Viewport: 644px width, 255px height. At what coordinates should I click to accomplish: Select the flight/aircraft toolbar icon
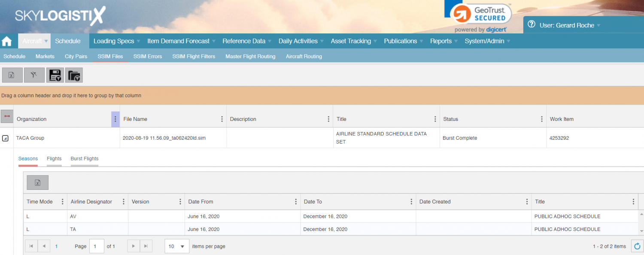pyautogui.click(x=34, y=75)
